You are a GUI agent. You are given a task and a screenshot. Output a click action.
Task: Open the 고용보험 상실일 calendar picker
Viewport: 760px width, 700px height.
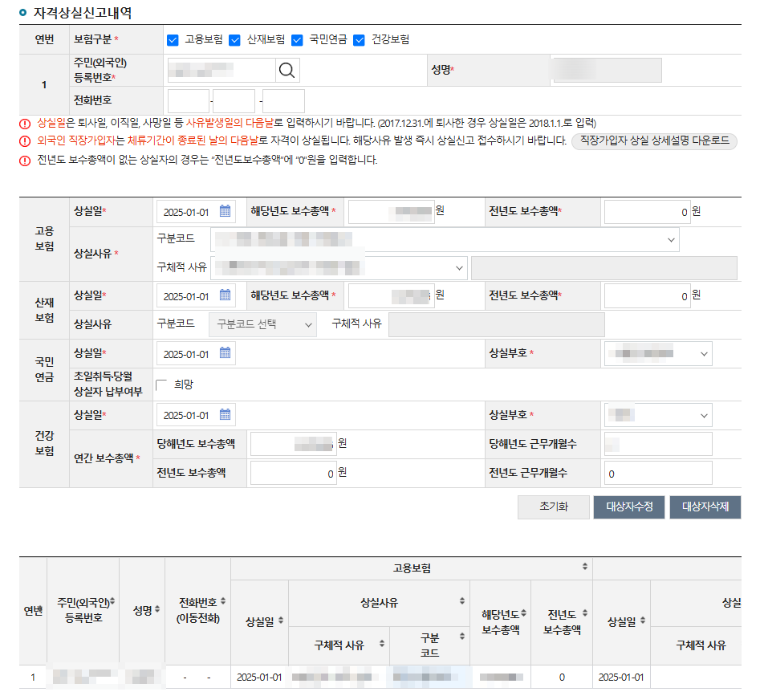(x=225, y=210)
